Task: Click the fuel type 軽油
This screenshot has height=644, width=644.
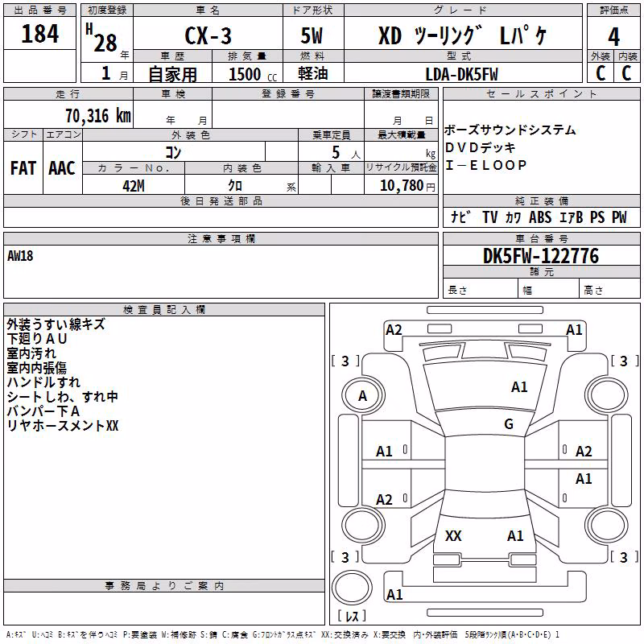Action: tap(313, 74)
